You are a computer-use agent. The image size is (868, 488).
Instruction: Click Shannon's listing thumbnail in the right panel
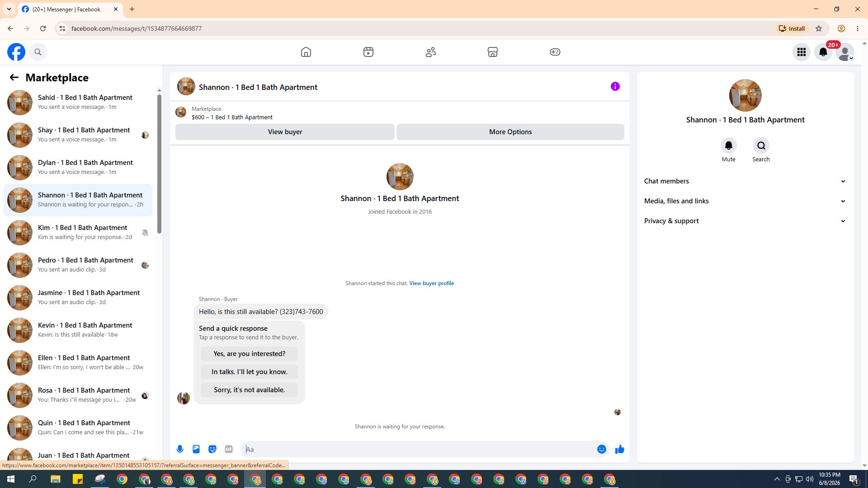click(x=745, y=95)
